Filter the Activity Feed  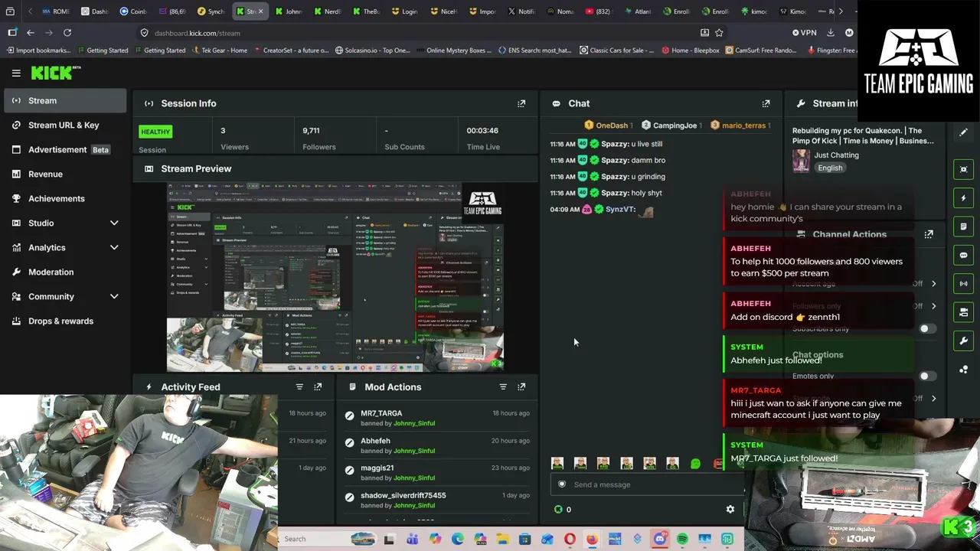(x=299, y=387)
